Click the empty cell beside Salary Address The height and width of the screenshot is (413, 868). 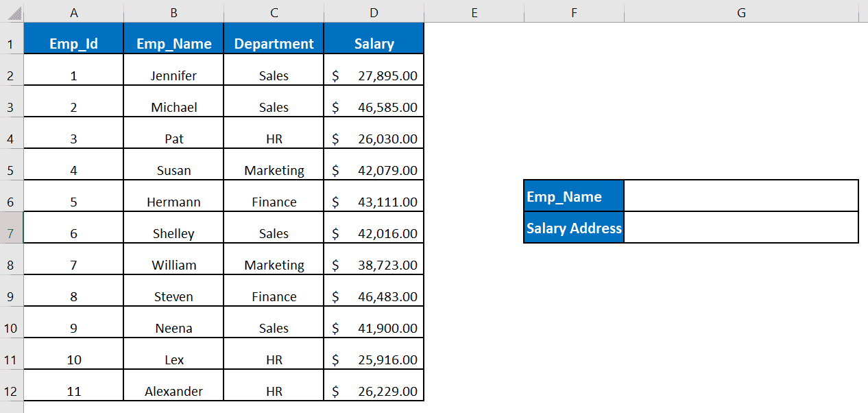point(740,228)
